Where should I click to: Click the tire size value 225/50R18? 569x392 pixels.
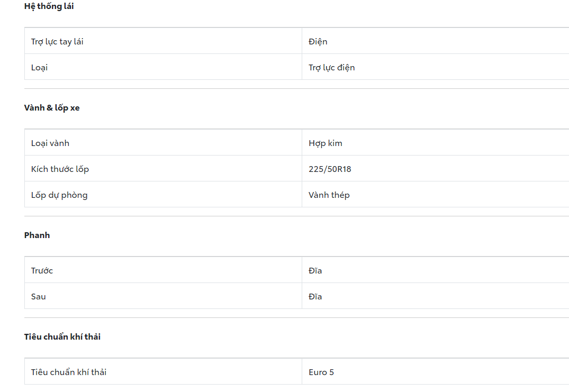click(x=330, y=169)
